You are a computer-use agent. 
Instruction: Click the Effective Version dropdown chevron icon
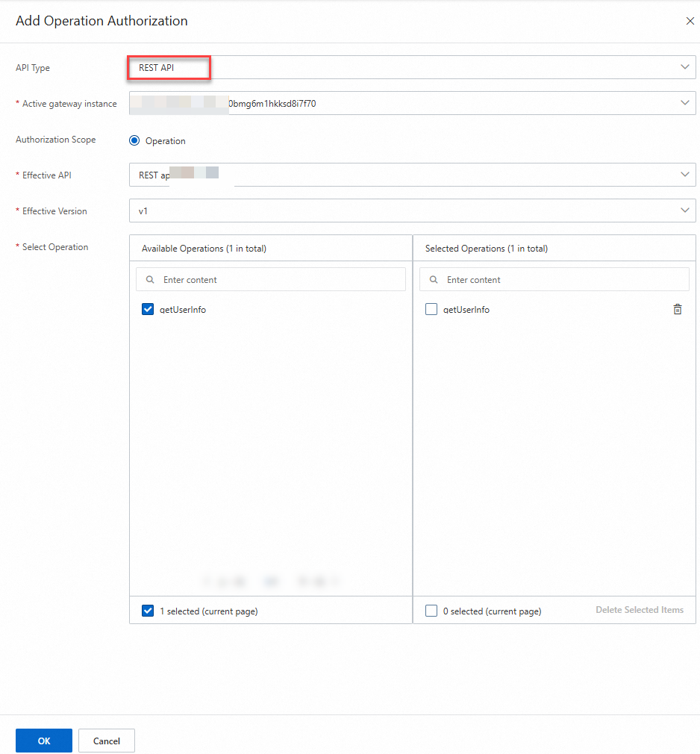tap(684, 211)
